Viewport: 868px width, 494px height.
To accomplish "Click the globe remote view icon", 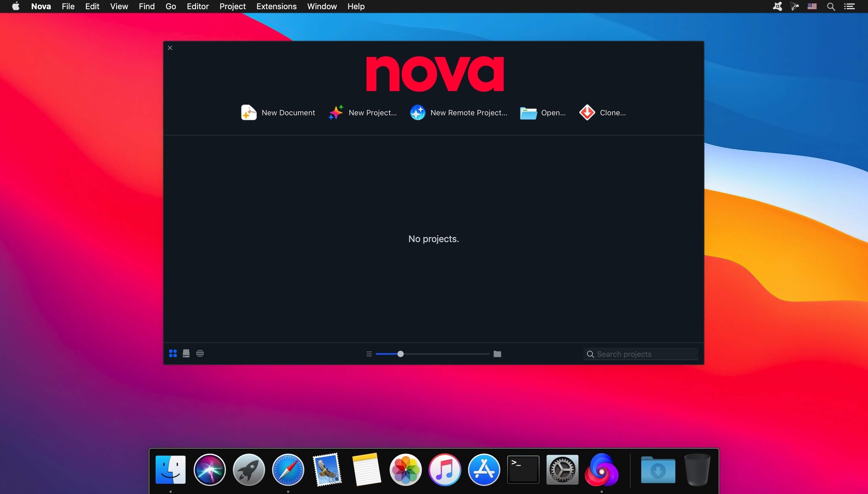I will [x=200, y=353].
